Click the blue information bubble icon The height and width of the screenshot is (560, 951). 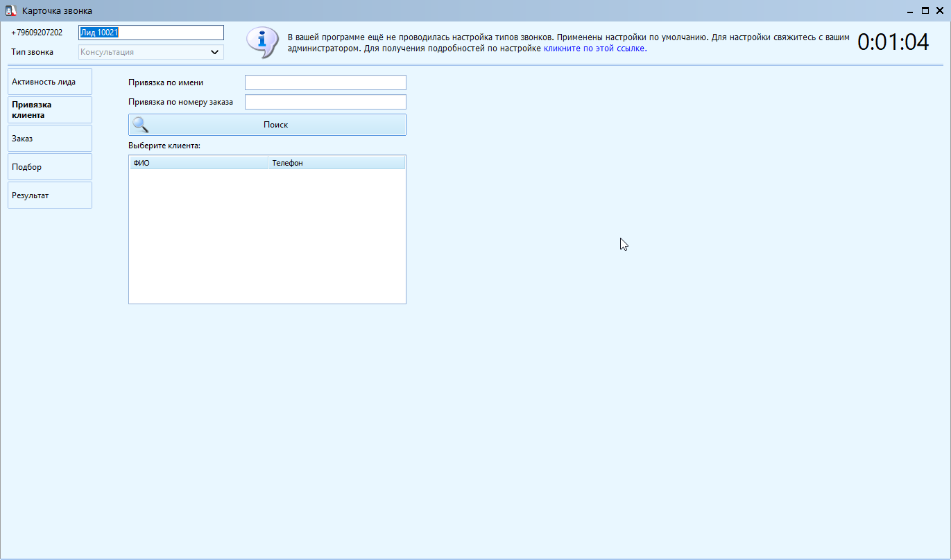(x=262, y=42)
